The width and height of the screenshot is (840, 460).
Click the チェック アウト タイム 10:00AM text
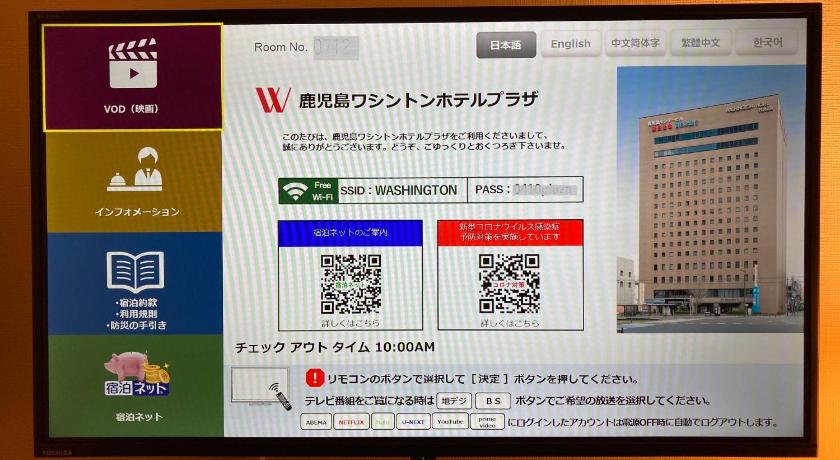click(335, 347)
